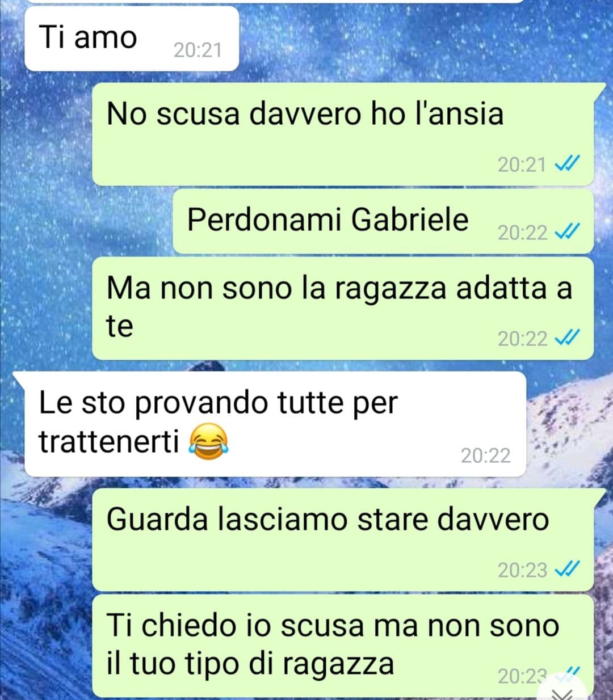
Task: Tap the 20:22 timestamp beside "Perdonami Gabriele"
Action: 522,233
